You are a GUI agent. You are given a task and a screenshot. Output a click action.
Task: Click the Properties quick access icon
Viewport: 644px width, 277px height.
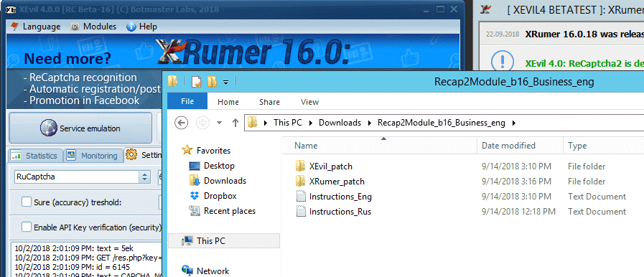point(197,82)
